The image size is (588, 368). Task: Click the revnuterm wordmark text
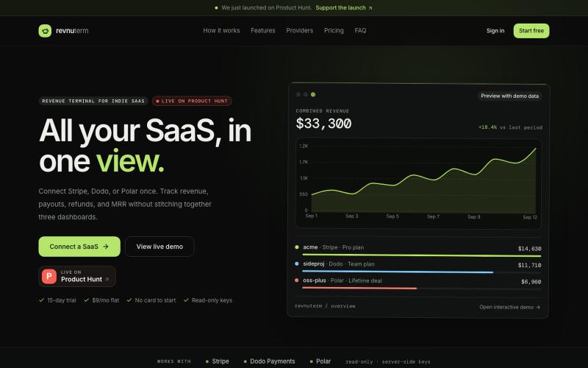click(x=72, y=31)
